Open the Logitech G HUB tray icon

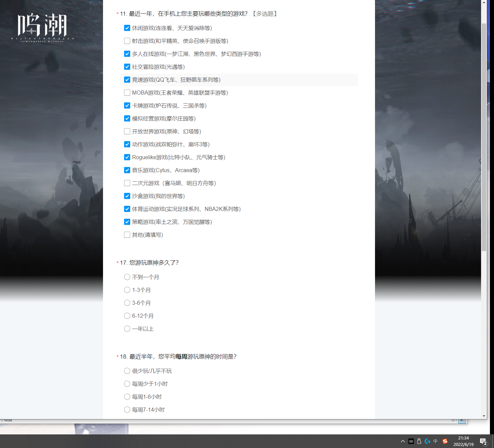(427, 441)
